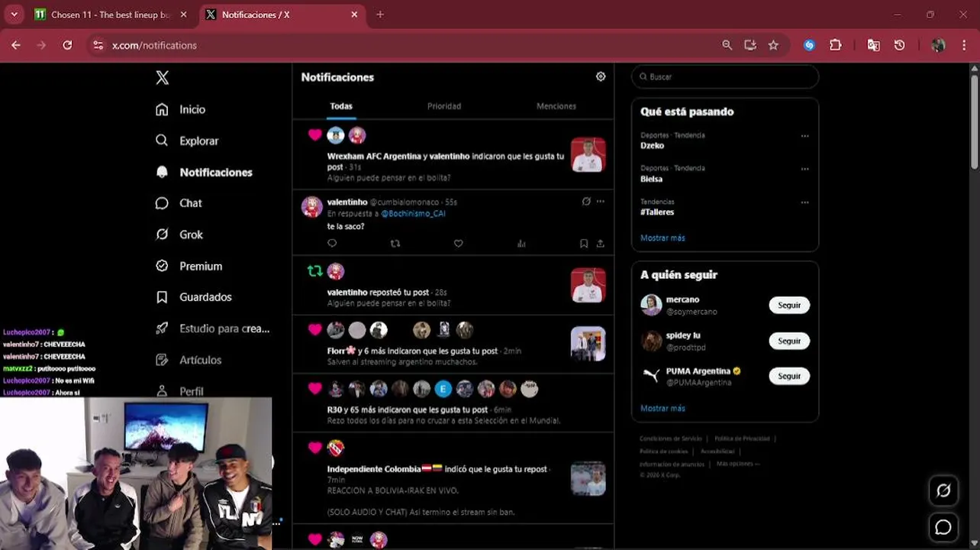Open more options for #Talleres trend

(804, 202)
